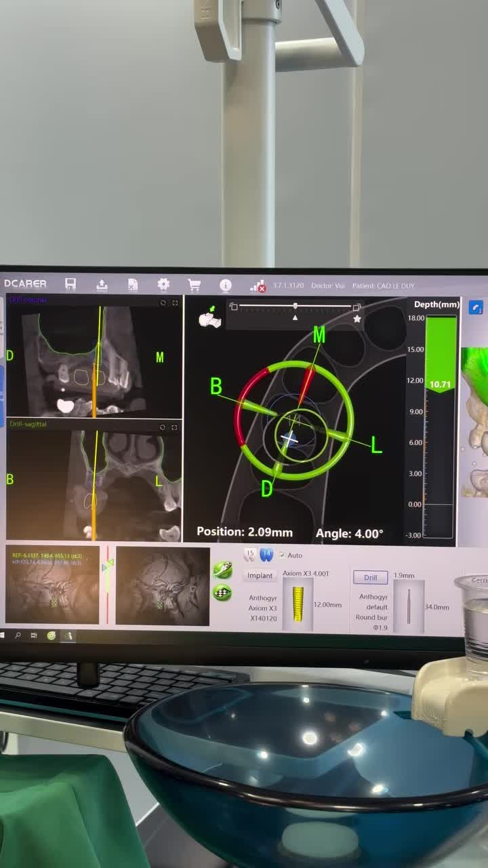Maximize the Drill-sagittal view
This screenshot has width=488, height=868.
(175, 427)
